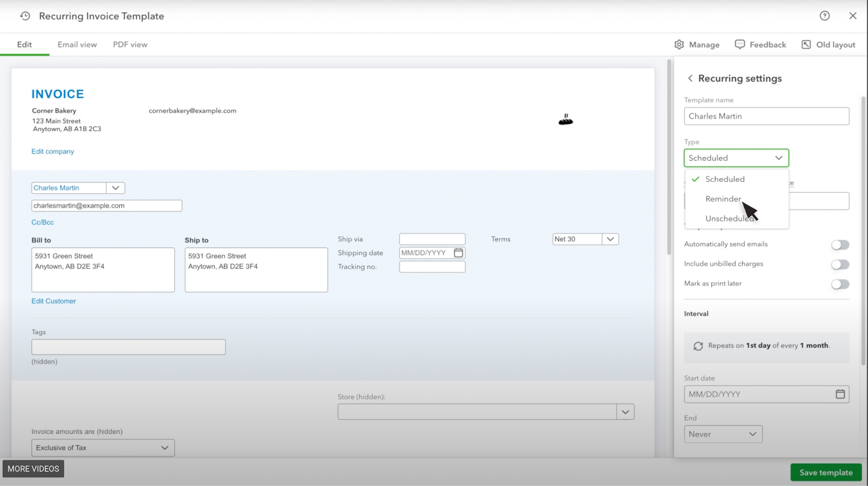This screenshot has height=486, width=868.
Task: Click the Old layout arrow icon
Action: 806,45
